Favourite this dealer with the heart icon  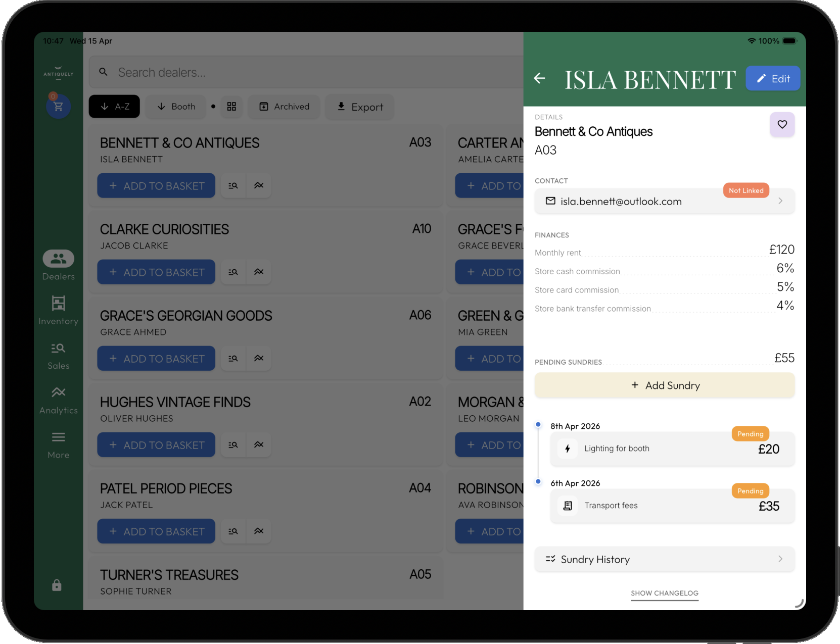click(x=782, y=124)
